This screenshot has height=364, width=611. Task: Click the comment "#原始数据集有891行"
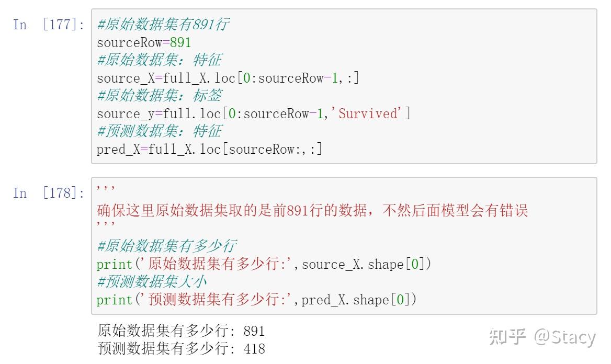tap(163, 25)
